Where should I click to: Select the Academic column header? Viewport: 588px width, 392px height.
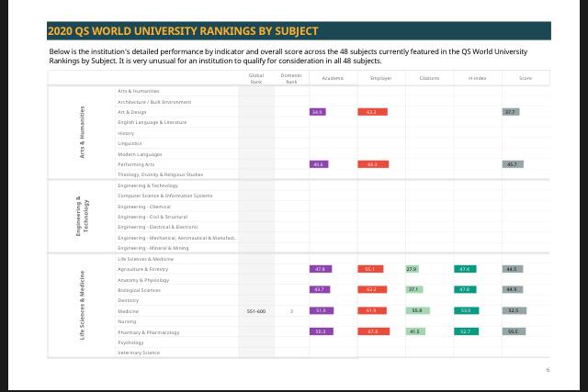pyautogui.click(x=333, y=79)
